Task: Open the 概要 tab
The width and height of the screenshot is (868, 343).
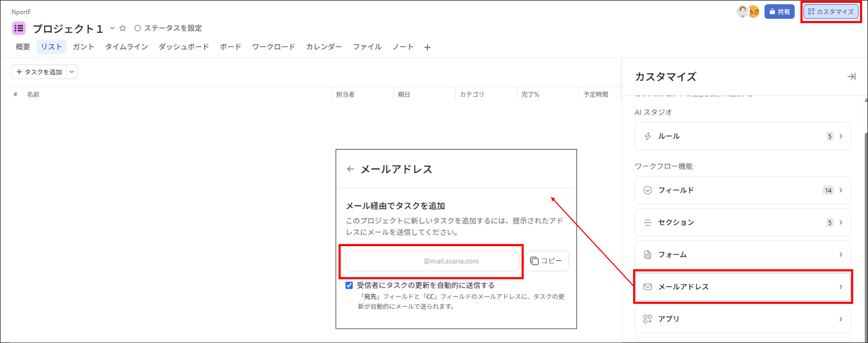Action: coord(23,47)
